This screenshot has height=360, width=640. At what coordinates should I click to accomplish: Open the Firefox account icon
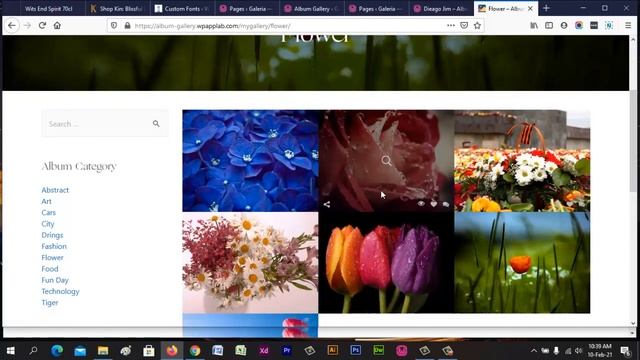[x=564, y=25]
